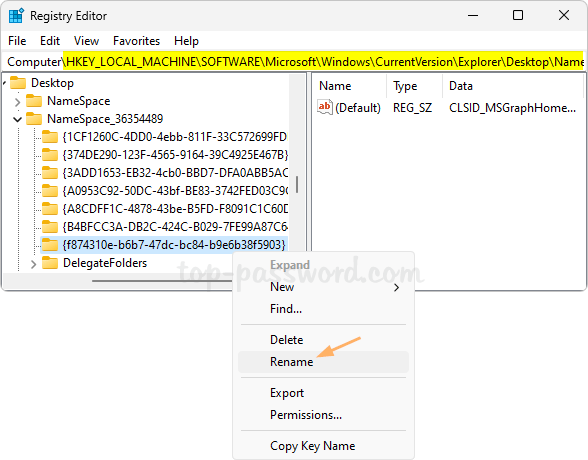
Task: Click the registry path address bar
Action: click(295, 61)
